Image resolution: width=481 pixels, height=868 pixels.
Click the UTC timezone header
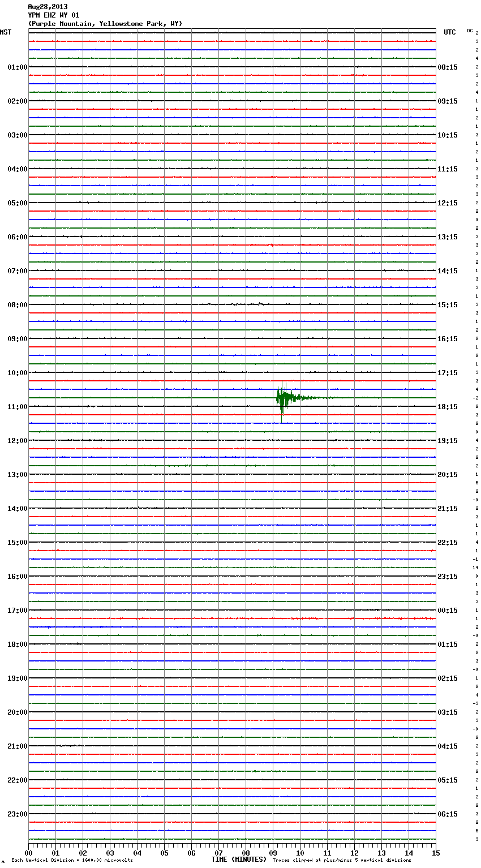pyautogui.click(x=450, y=32)
